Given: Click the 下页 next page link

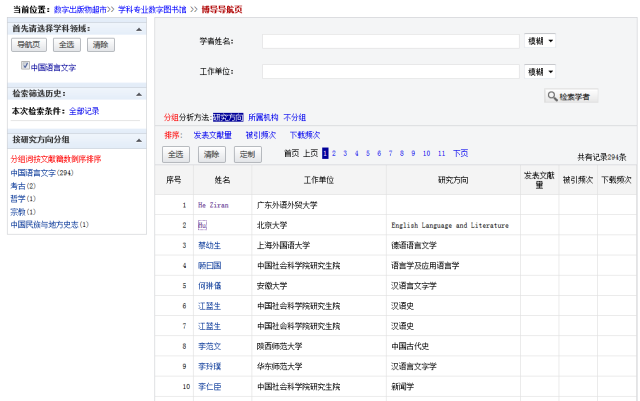Looking at the screenshot, I should [x=460, y=153].
